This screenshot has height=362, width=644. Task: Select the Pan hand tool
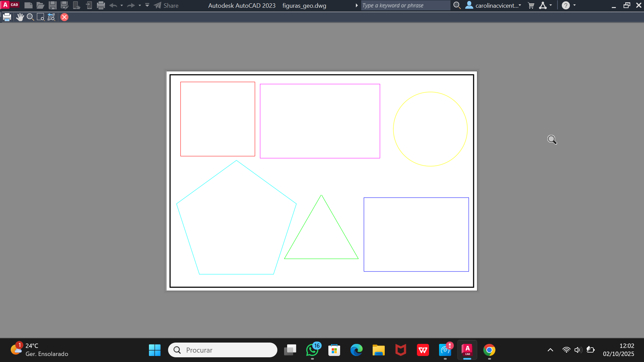[20, 17]
